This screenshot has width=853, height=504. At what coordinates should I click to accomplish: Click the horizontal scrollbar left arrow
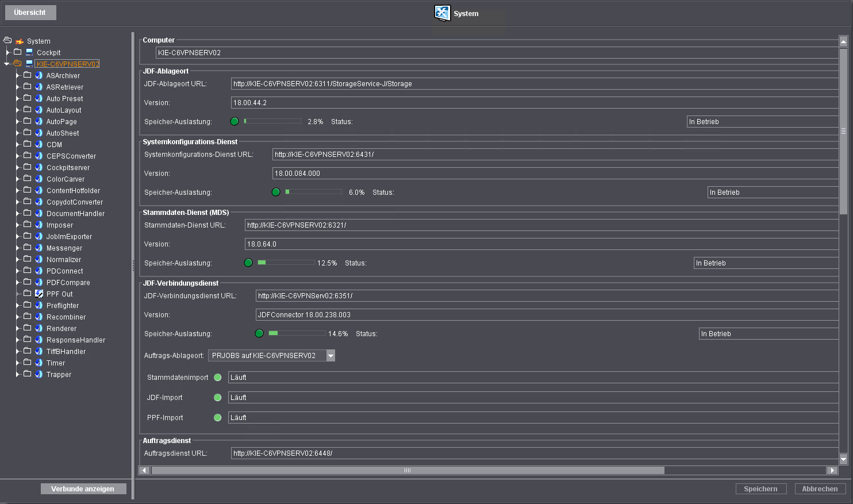(x=144, y=470)
